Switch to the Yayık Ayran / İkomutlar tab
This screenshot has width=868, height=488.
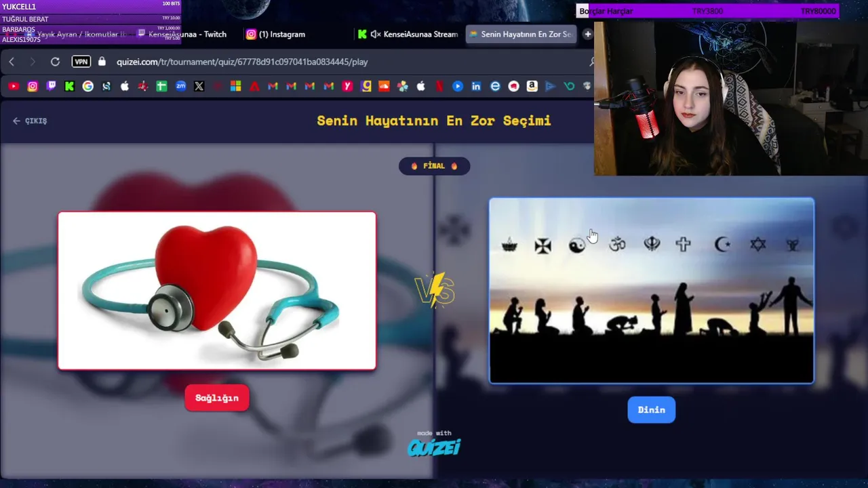[x=75, y=34]
